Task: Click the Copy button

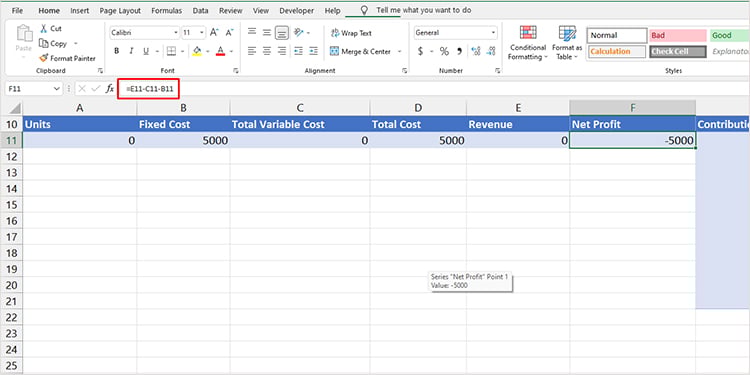Action: tap(54, 44)
